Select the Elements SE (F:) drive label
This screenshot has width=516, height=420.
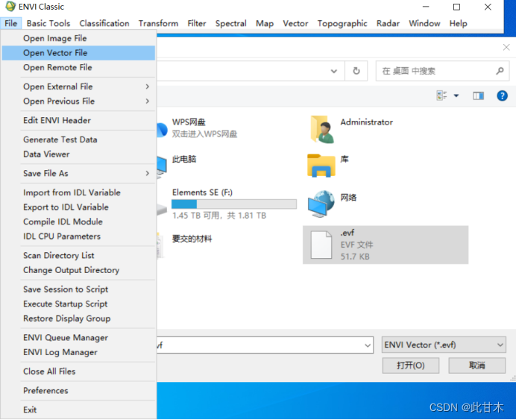coord(202,192)
